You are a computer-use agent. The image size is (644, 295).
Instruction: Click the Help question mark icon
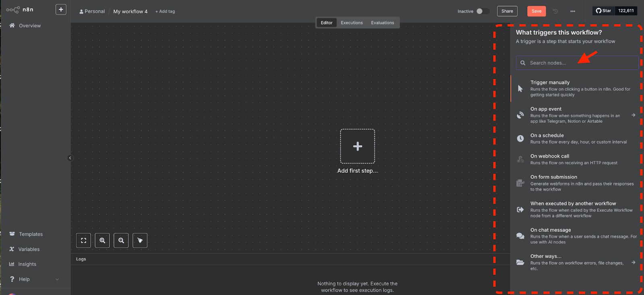point(12,279)
